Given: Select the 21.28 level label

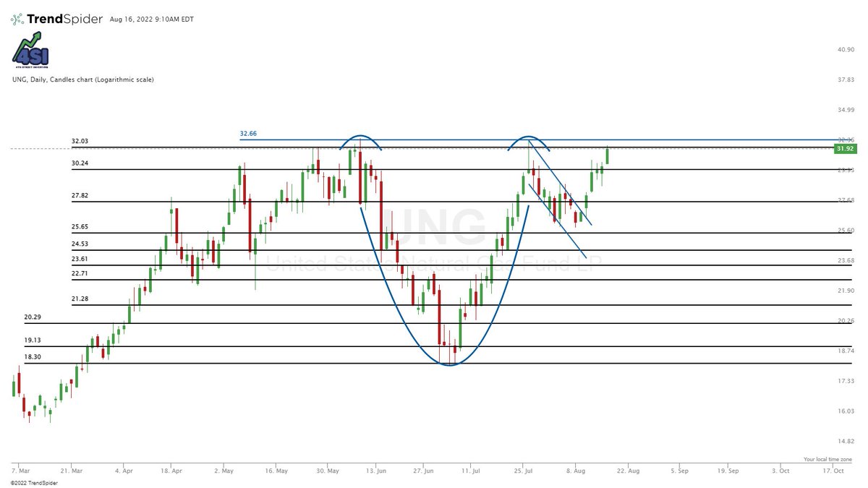Looking at the screenshot, I should coord(80,299).
